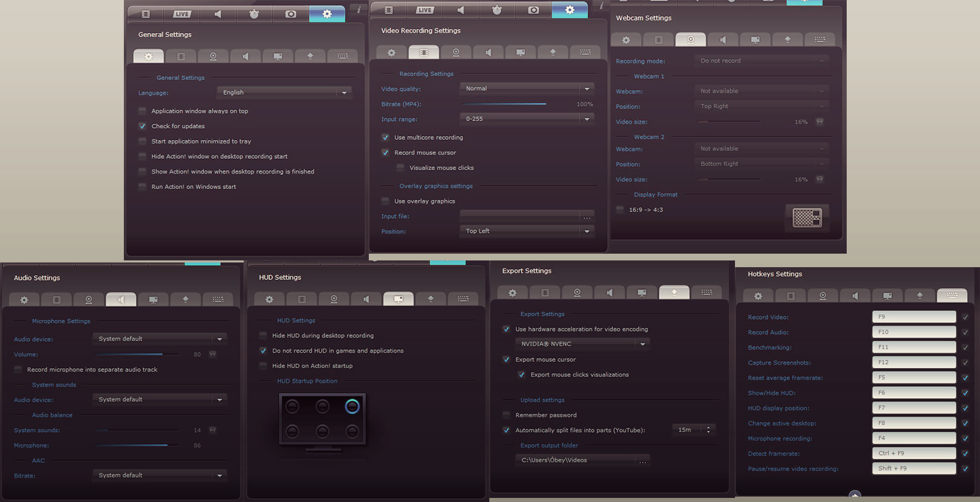The height and width of the screenshot is (502, 980).
Task: Click browse '...' button for export output folder
Action: (642, 460)
